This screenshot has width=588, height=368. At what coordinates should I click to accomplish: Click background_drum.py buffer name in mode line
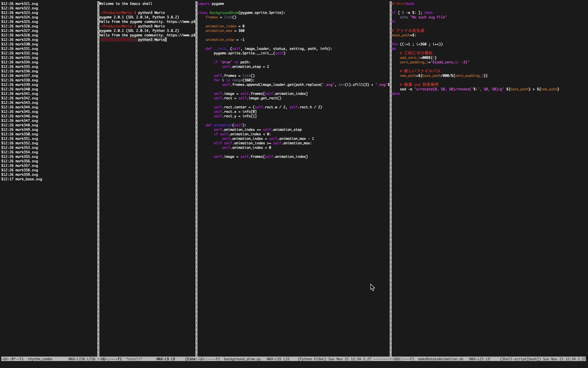(x=243, y=359)
